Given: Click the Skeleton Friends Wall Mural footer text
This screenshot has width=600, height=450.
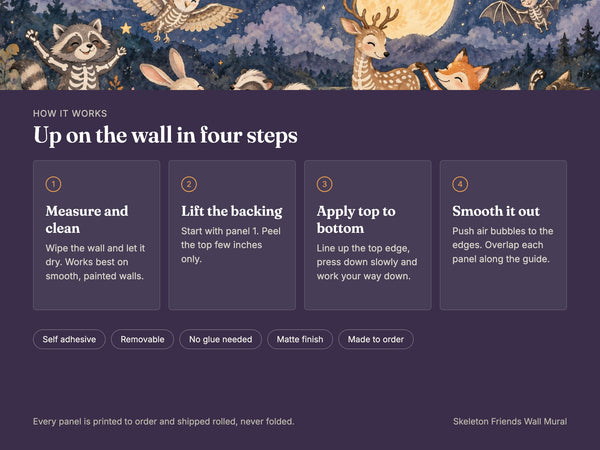Looking at the screenshot, I should tap(510, 422).
